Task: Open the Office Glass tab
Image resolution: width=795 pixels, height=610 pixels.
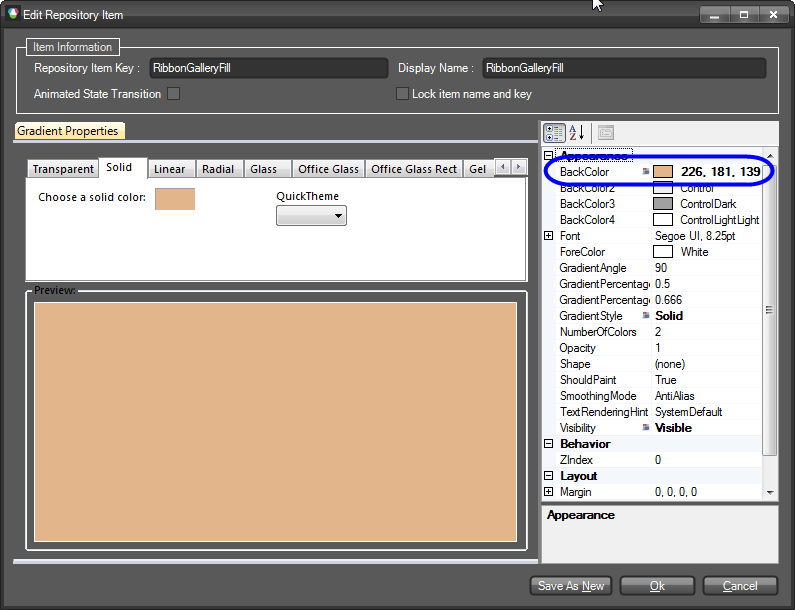Action: click(x=328, y=169)
